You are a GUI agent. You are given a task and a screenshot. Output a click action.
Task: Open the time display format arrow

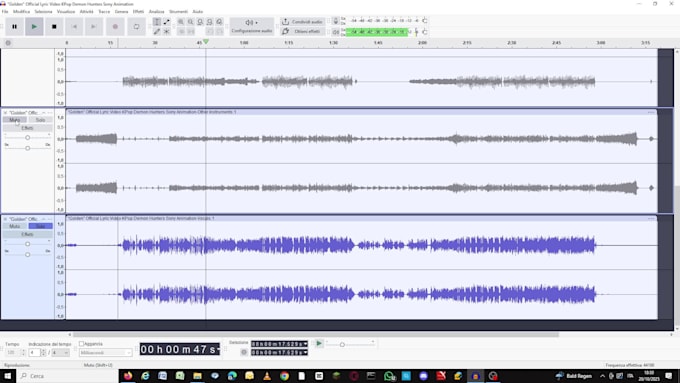pos(219,350)
